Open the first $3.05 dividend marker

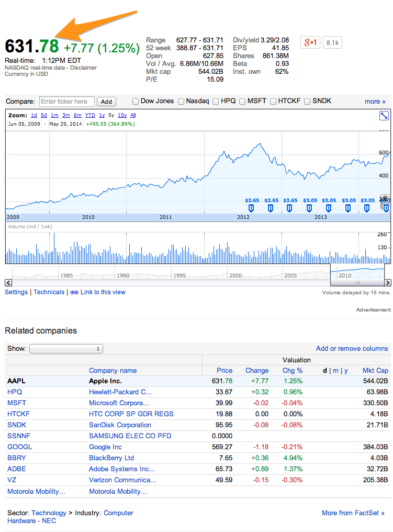(x=309, y=208)
